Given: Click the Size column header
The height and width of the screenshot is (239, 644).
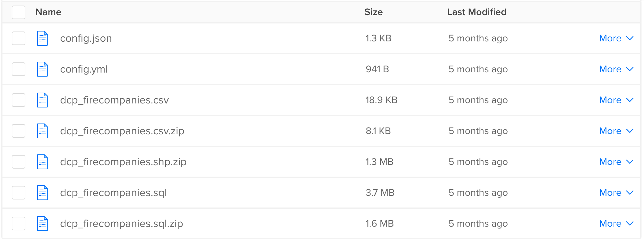Looking at the screenshot, I should click(374, 12).
